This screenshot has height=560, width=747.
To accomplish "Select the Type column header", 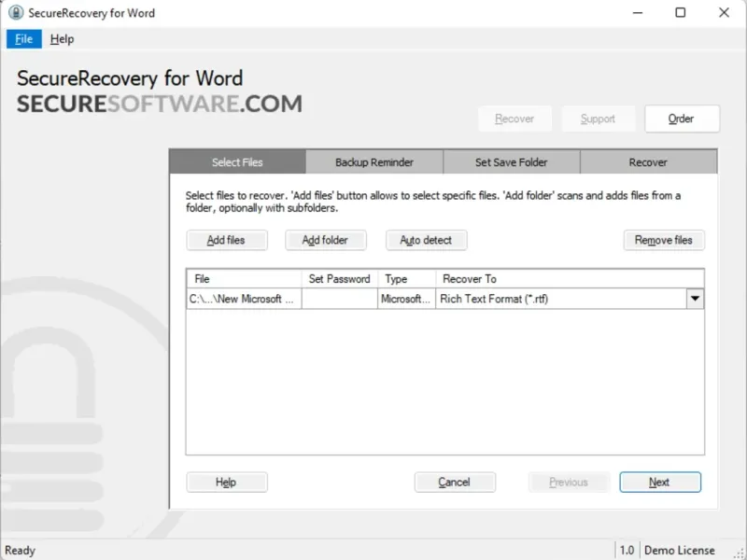I will tap(407, 278).
